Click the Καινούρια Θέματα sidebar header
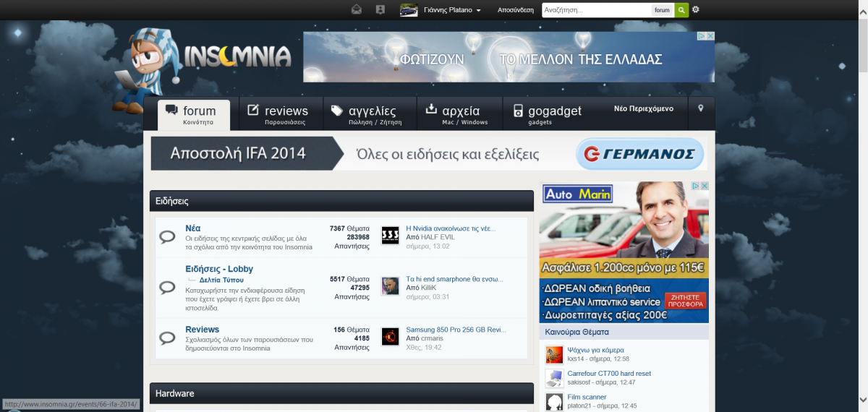 tap(624, 332)
